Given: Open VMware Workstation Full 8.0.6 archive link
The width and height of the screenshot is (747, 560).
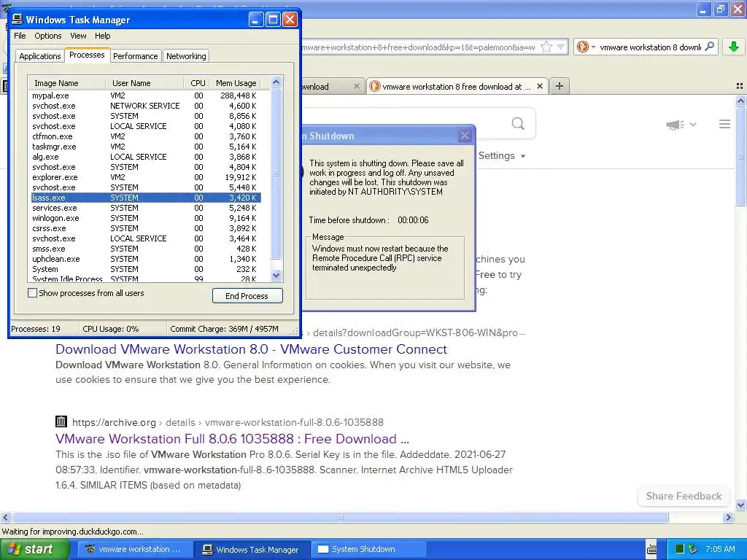Looking at the screenshot, I should coord(232,438).
